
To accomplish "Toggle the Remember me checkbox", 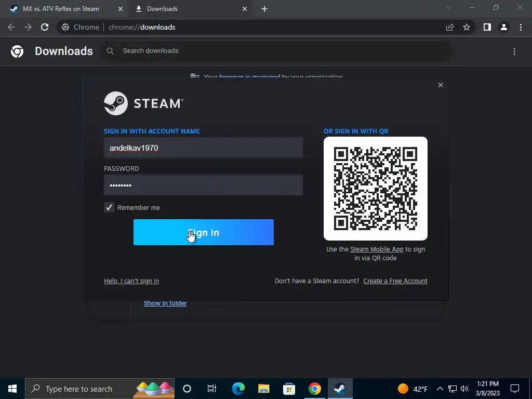I will point(109,207).
